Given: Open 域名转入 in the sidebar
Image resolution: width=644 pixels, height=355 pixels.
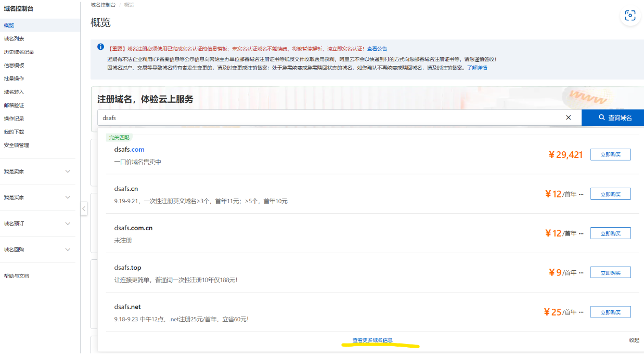Looking at the screenshot, I should [x=16, y=91].
